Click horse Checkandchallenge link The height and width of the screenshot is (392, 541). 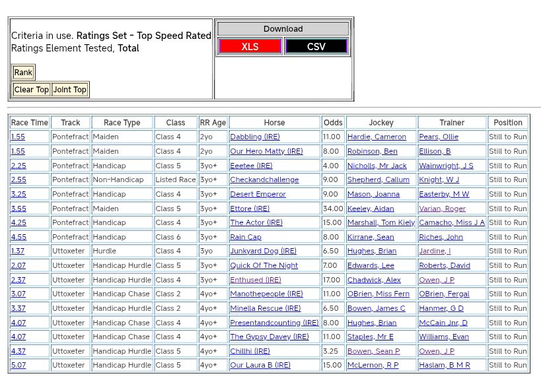pyautogui.click(x=264, y=180)
